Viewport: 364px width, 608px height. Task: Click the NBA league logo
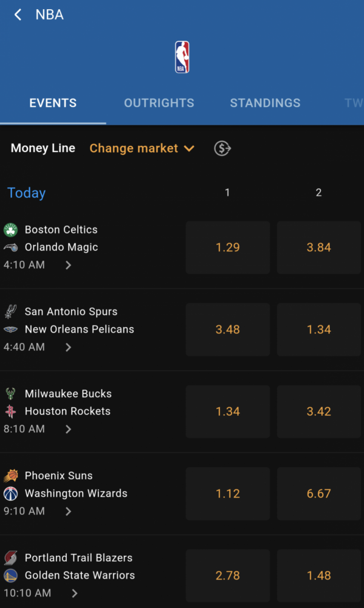click(x=182, y=57)
